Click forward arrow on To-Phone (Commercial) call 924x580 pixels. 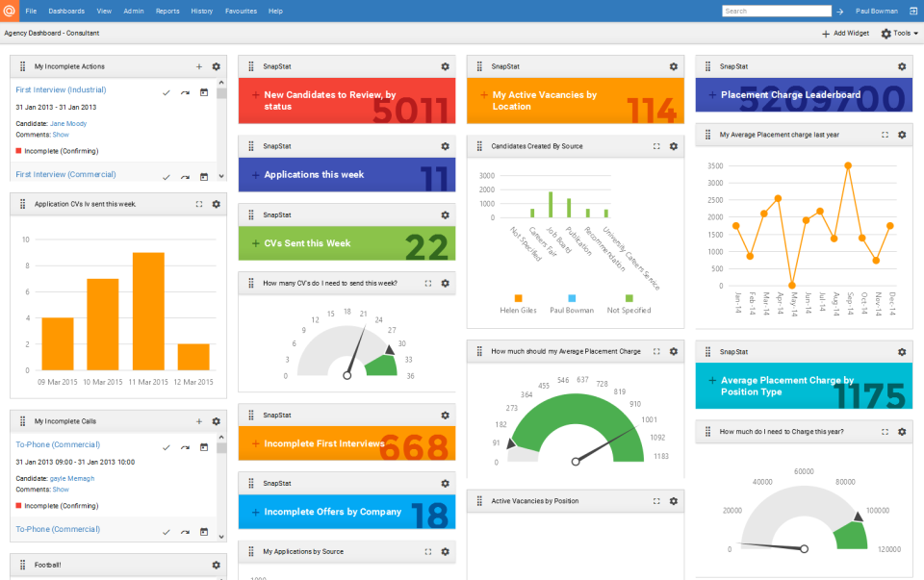(x=185, y=447)
